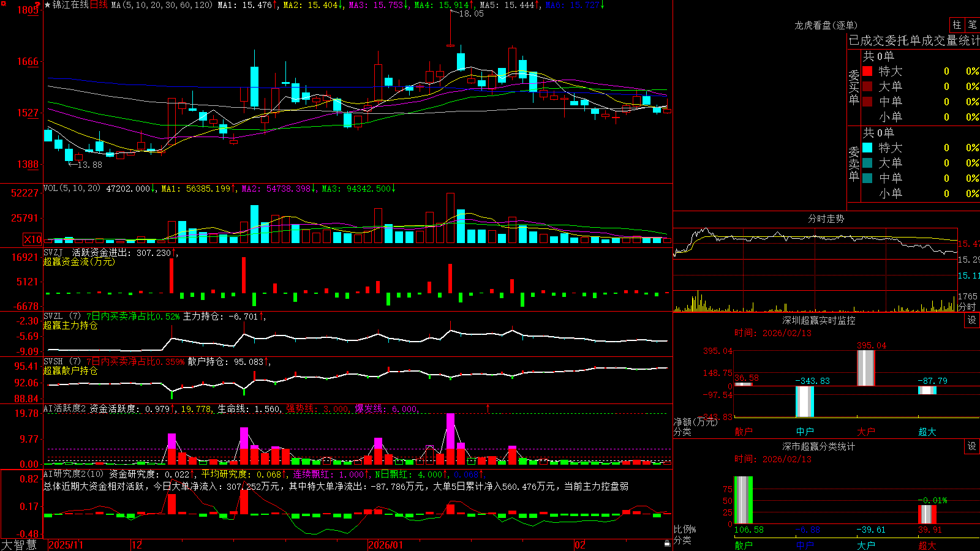Click the 超赢主力持仓 label
Image resolution: width=980 pixels, height=551 pixels.
(70, 325)
